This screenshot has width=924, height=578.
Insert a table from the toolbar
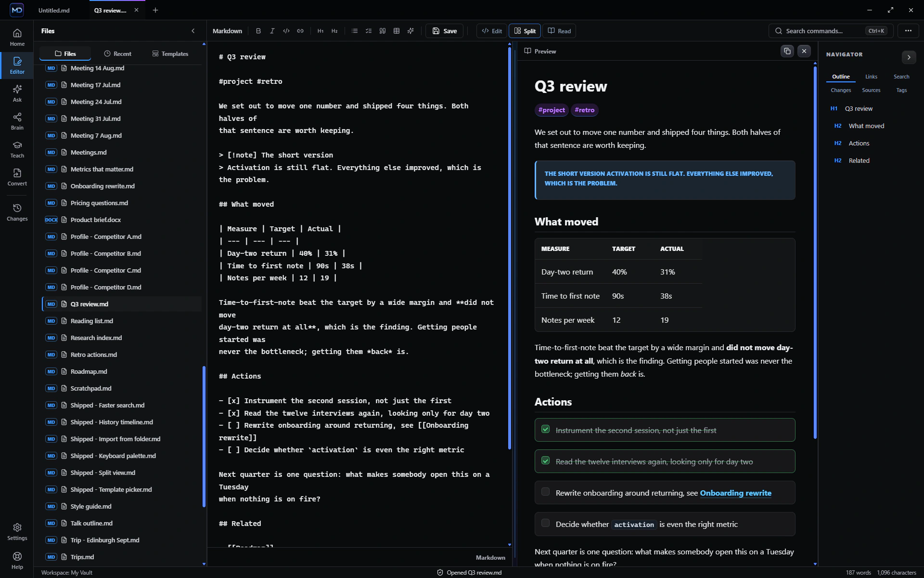click(x=397, y=31)
